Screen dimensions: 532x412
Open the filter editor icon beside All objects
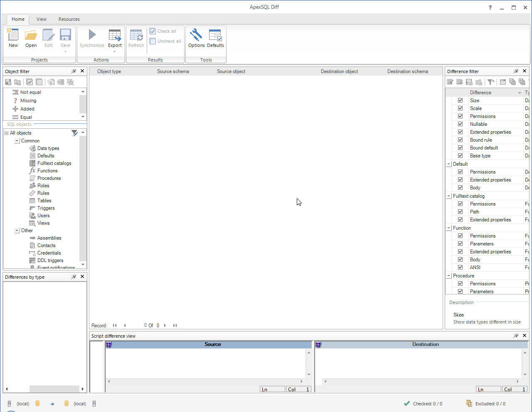point(74,133)
